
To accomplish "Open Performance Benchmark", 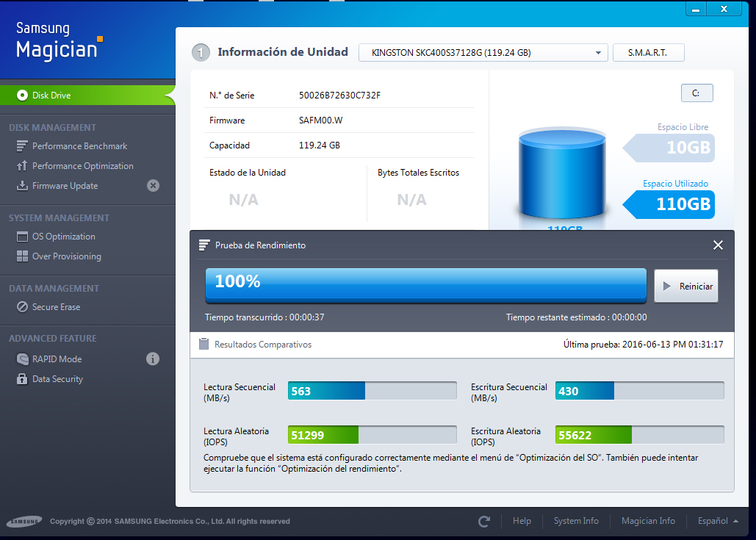I will click(79, 146).
